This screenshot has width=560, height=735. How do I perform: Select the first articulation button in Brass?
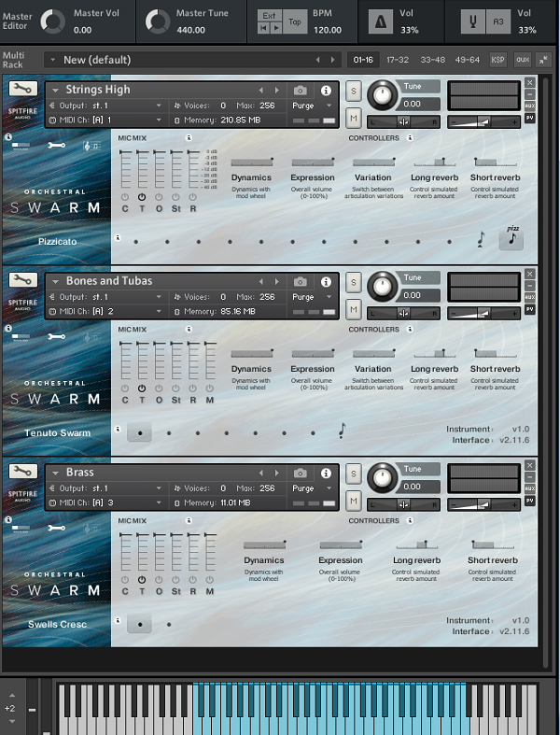(140, 624)
